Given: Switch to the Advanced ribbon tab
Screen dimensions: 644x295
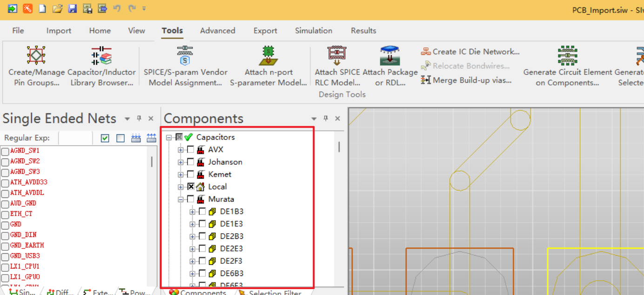Looking at the screenshot, I should coord(218,31).
